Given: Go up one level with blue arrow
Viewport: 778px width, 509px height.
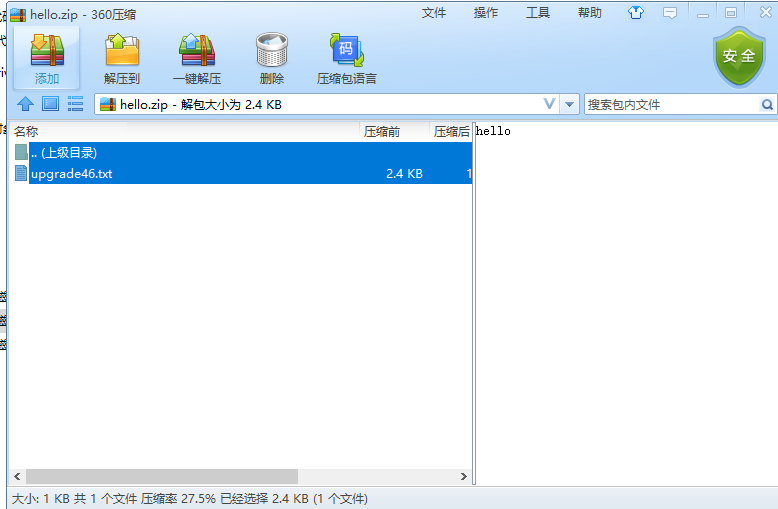Looking at the screenshot, I should (25, 104).
